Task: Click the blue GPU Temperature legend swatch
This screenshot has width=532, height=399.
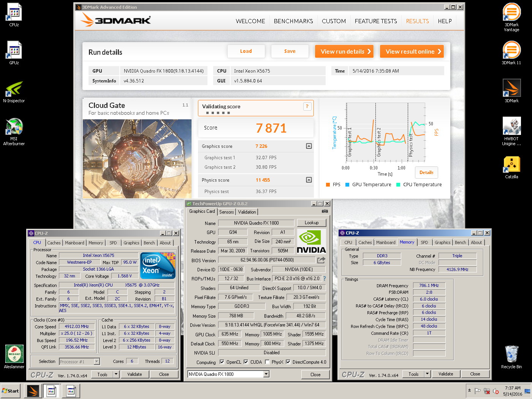Action: (347, 185)
